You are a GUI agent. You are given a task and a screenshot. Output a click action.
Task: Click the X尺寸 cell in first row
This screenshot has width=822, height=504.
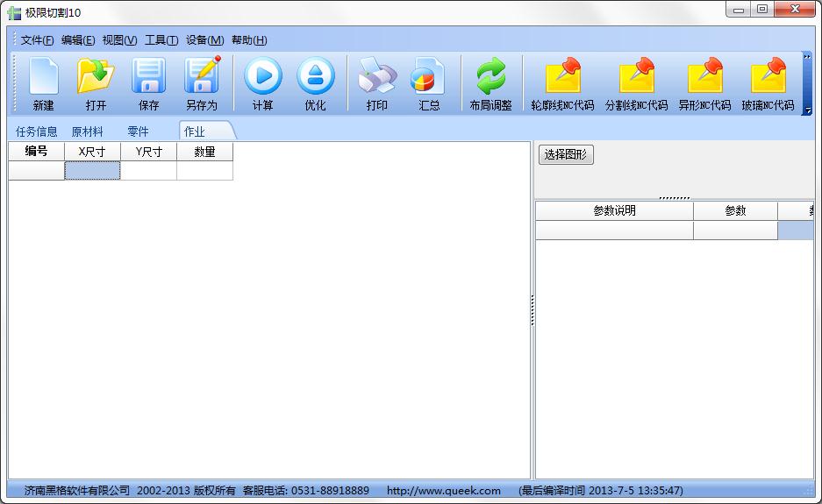[92, 171]
